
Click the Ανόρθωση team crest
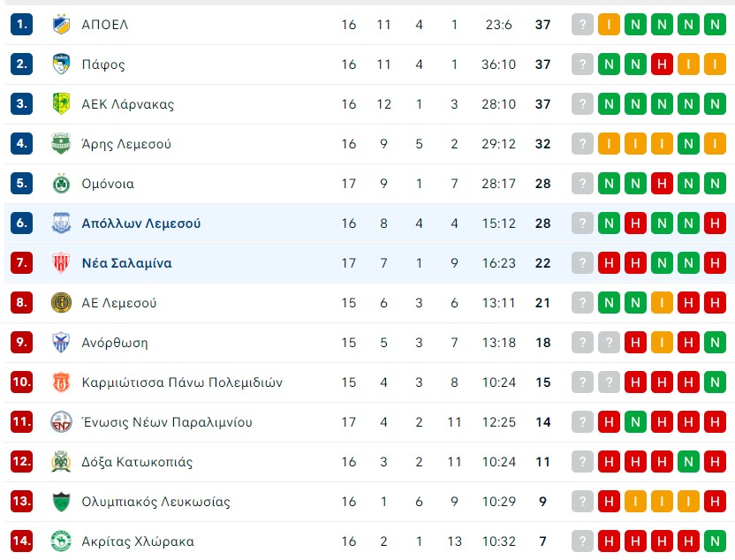[62, 343]
